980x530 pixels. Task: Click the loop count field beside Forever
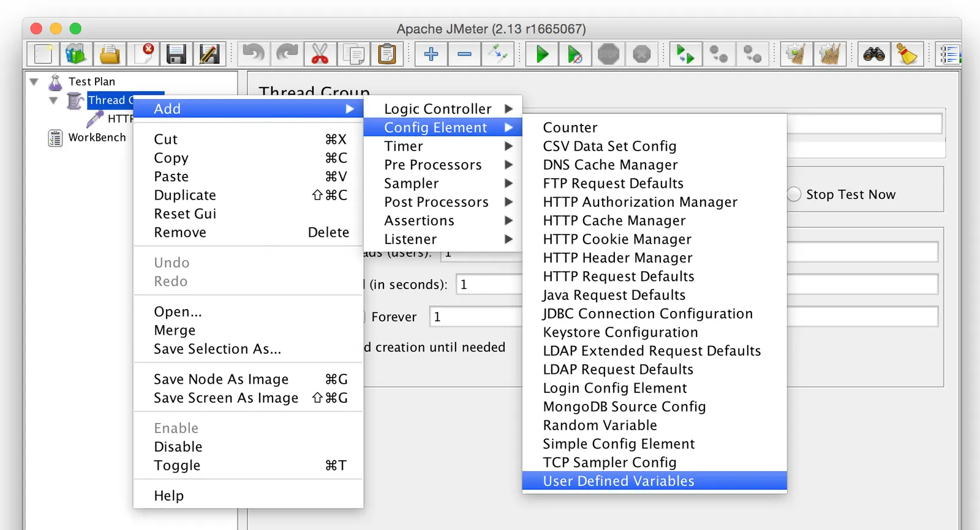[x=476, y=317]
